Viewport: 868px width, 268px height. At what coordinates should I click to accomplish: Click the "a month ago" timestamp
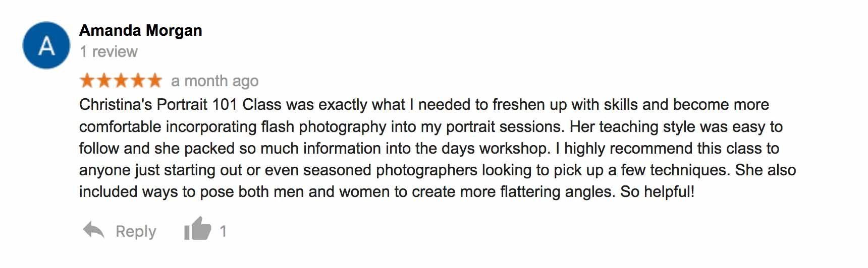pyautogui.click(x=214, y=81)
